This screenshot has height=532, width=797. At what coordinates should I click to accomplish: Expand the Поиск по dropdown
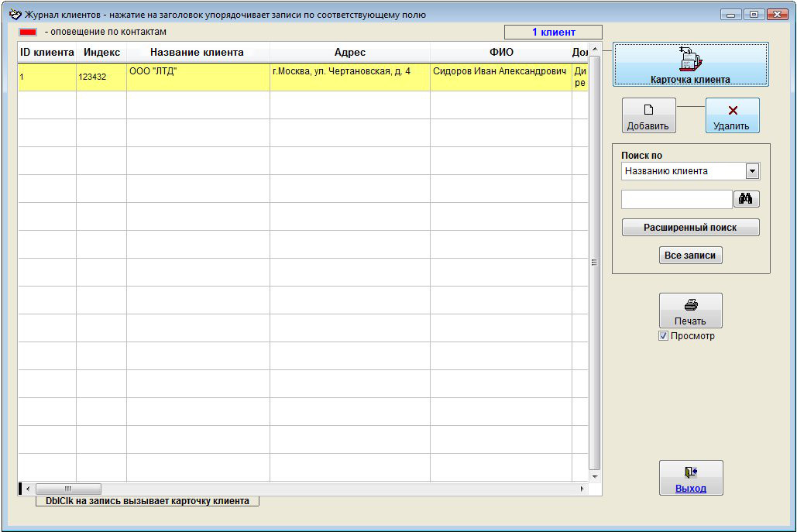[752, 171]
